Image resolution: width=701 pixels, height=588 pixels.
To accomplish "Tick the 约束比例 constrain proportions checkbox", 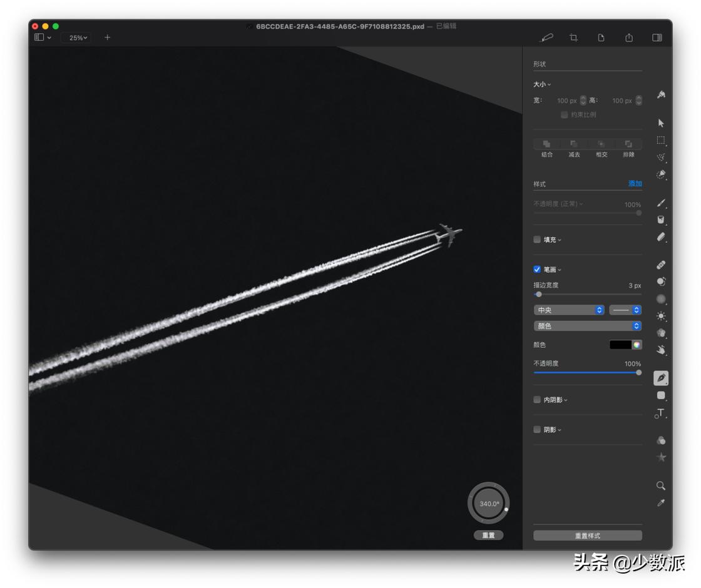I will [x=564, y=115].
